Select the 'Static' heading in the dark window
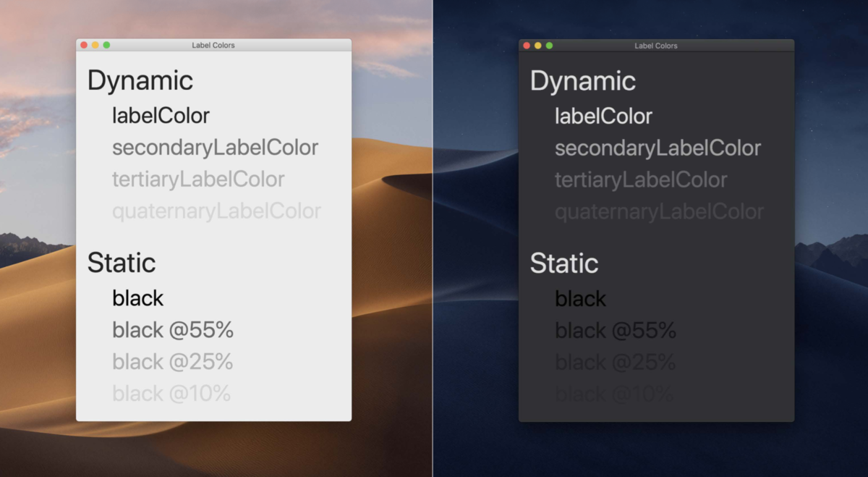This screenshot has height=477, width=868. point(564,263)
